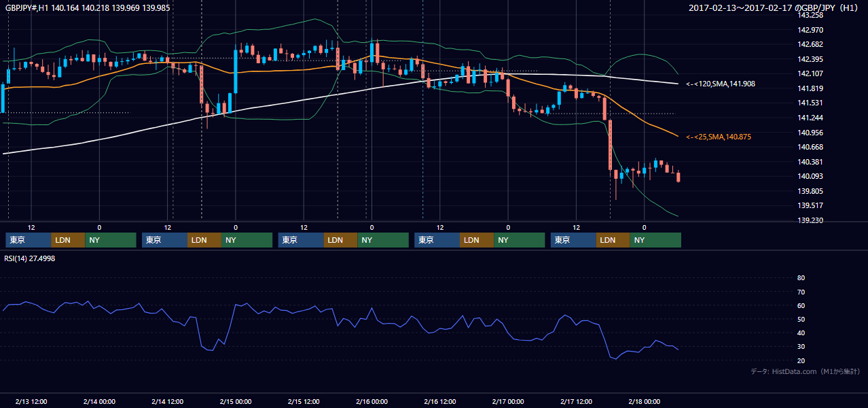Select the 142.395 price axis label
868x408 pixels.
pos(810,59)
